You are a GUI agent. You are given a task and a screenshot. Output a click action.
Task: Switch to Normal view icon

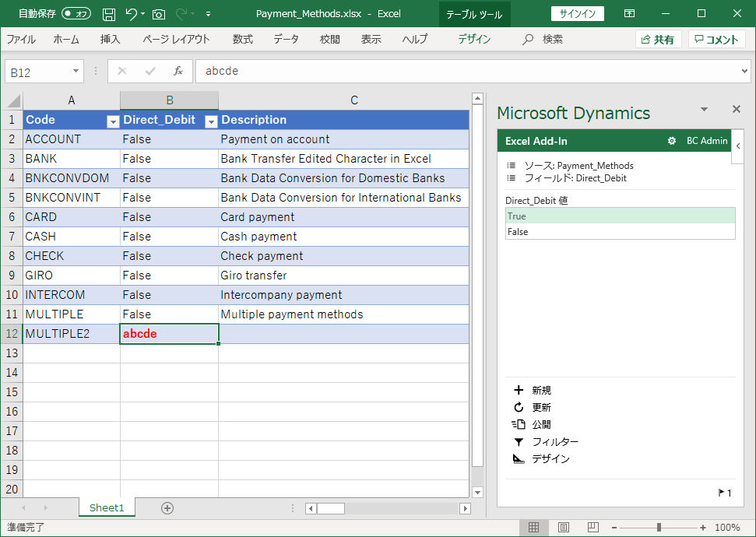coord(534,528)
